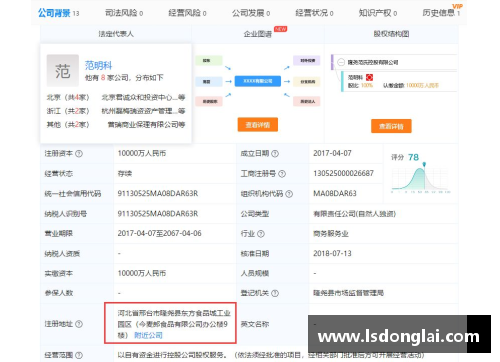This screenshot has width=500, height=362.
Task: Click 雷瑞商业保理有限公司 company entry
Action: (146, 124)
